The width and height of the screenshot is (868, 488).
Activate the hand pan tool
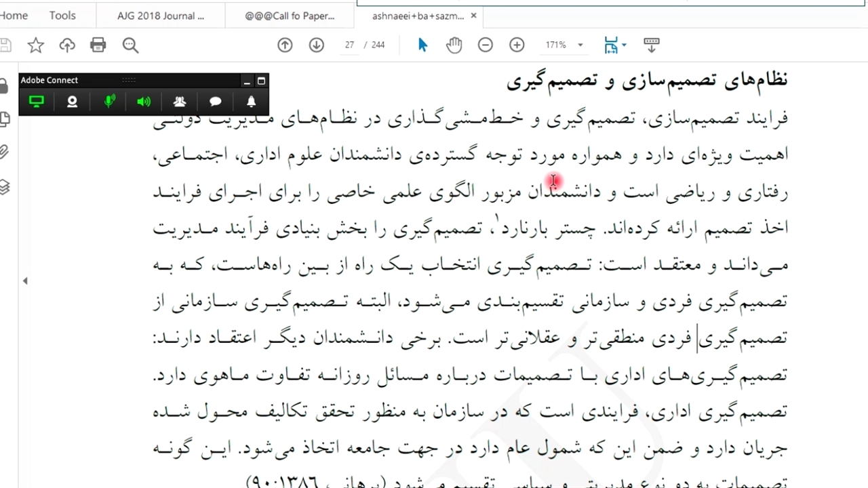coord(454,45)
